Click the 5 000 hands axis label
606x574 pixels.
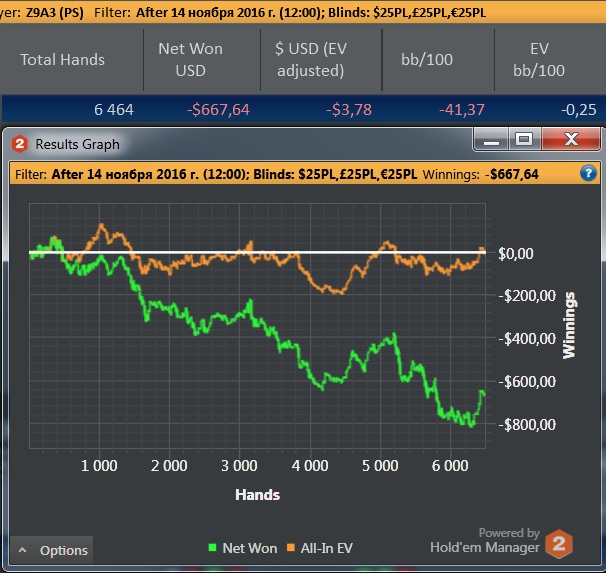point(380,465)
